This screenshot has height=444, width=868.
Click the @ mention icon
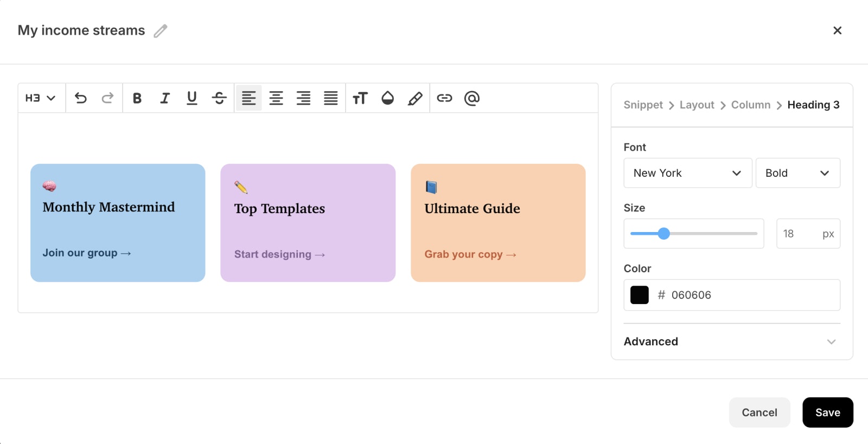coord(472,98)
